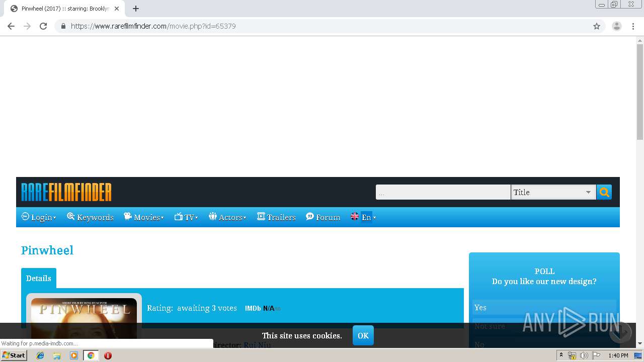This screenshot has height=362, width=644.
Task: Change language via En flag menu
Action: pyautogui.click(x=363, y=217)
